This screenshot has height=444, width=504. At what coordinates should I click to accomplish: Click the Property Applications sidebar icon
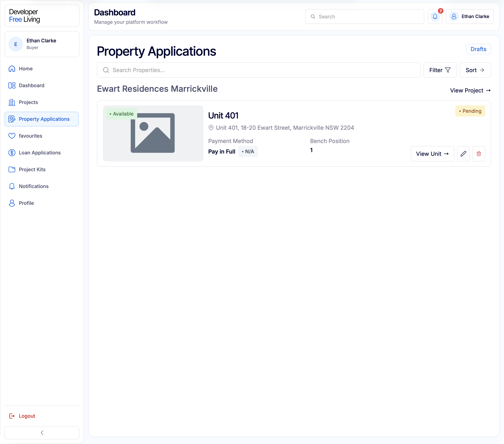(12, 119)
